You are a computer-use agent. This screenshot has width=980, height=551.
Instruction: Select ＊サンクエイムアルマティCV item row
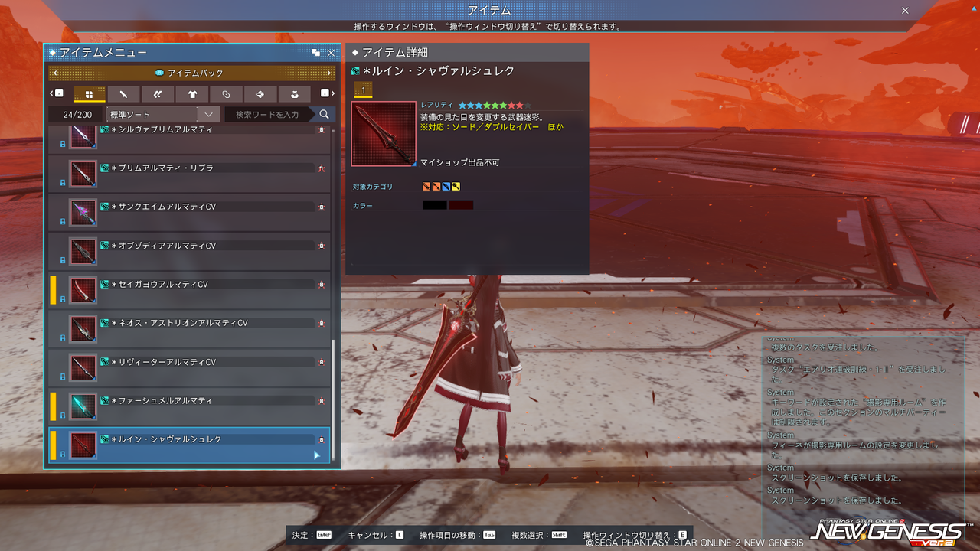click(x=190, y=212)
